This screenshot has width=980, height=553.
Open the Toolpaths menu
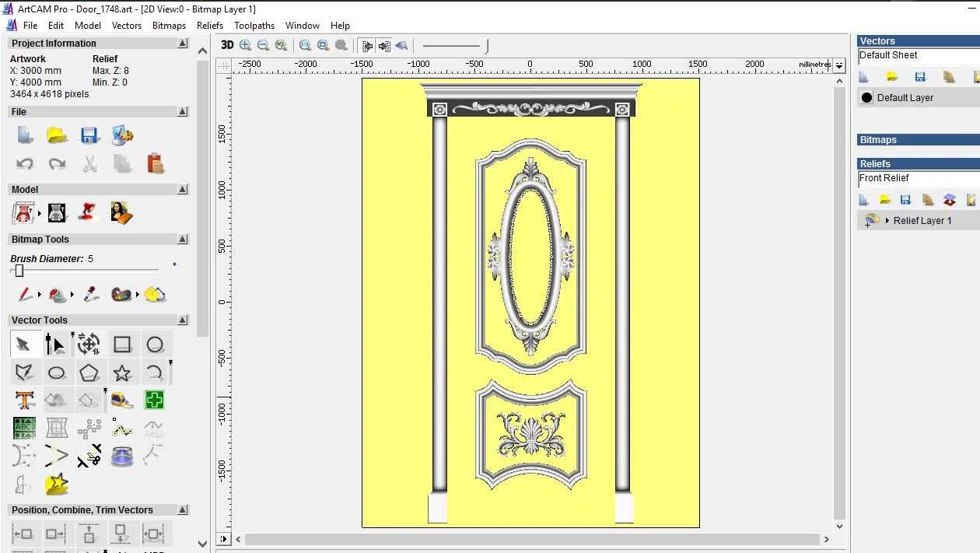(x=254, y=26)
